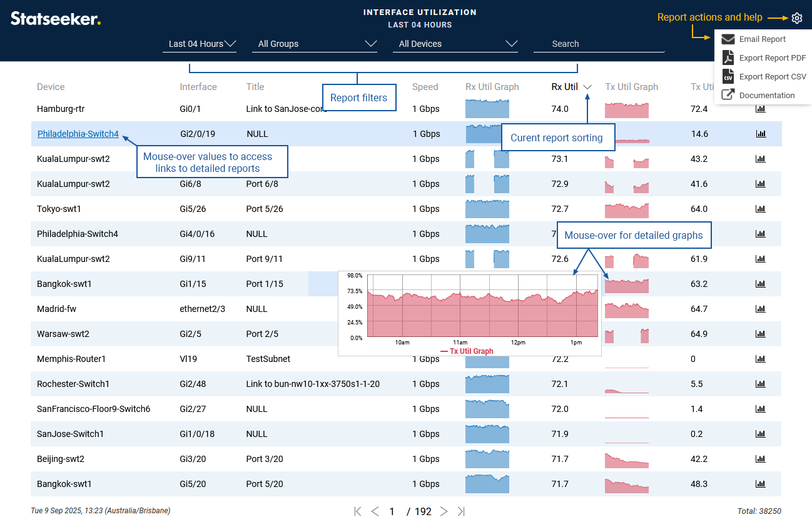The image size is (812, 527).
Task: Click the Email Report envelope icon
Action: click(x=728, y=39)
